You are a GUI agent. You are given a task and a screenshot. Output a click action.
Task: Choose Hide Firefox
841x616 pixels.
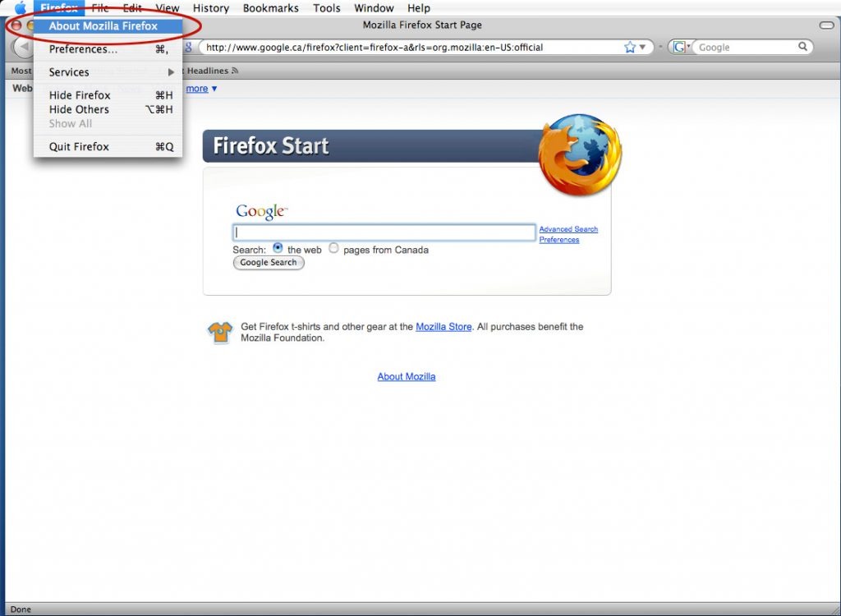pyautogui.click(x=108, y=95)
